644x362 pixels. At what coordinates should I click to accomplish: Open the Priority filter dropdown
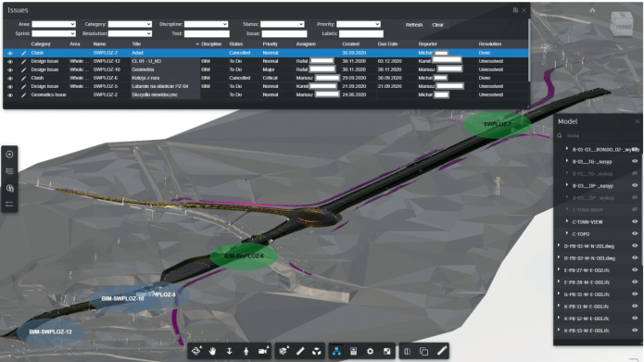tap(359, 24)
